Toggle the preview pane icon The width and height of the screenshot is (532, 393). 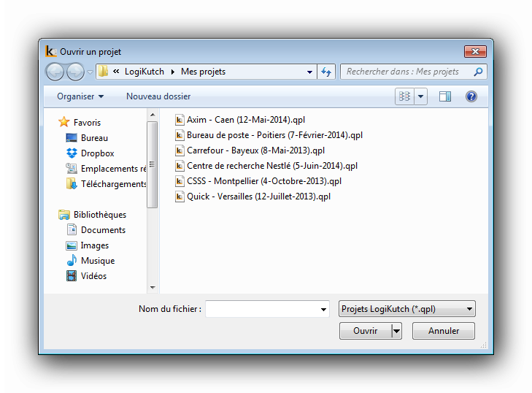click(x=445, y=96)
